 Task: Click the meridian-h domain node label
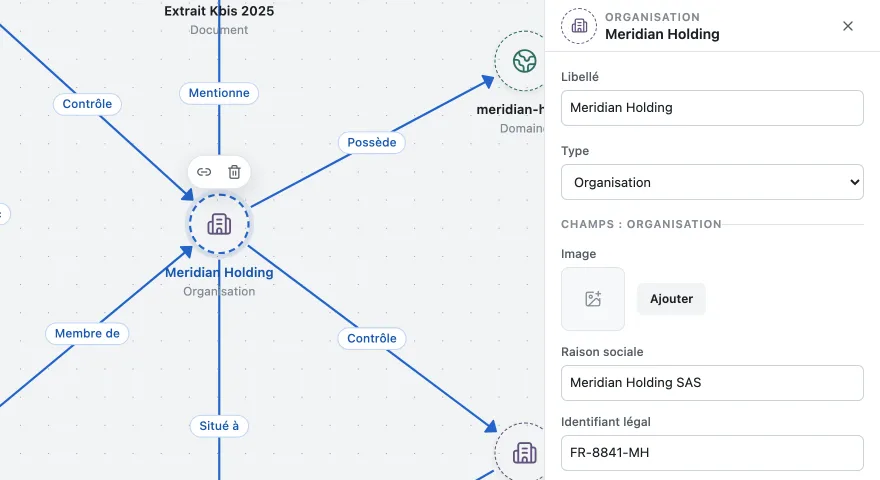510,109
